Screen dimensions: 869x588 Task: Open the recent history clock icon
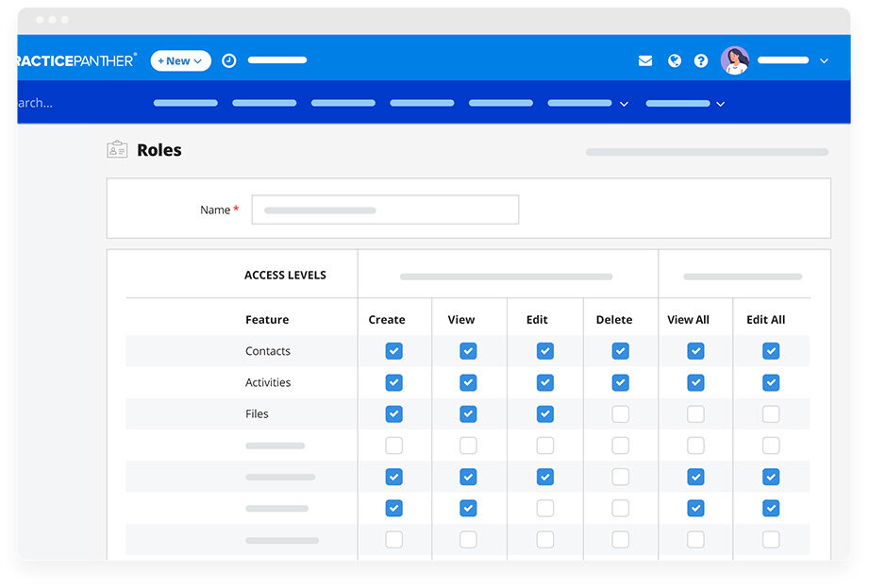228,59
